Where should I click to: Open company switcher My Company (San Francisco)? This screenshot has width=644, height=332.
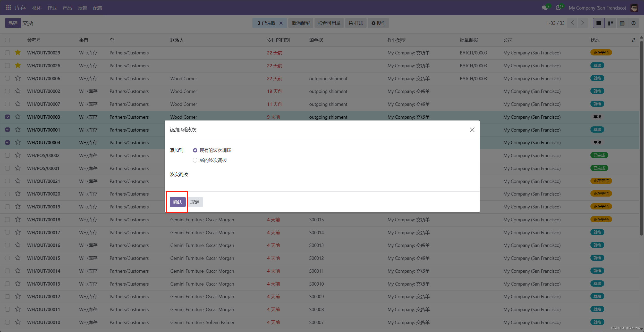597,8
